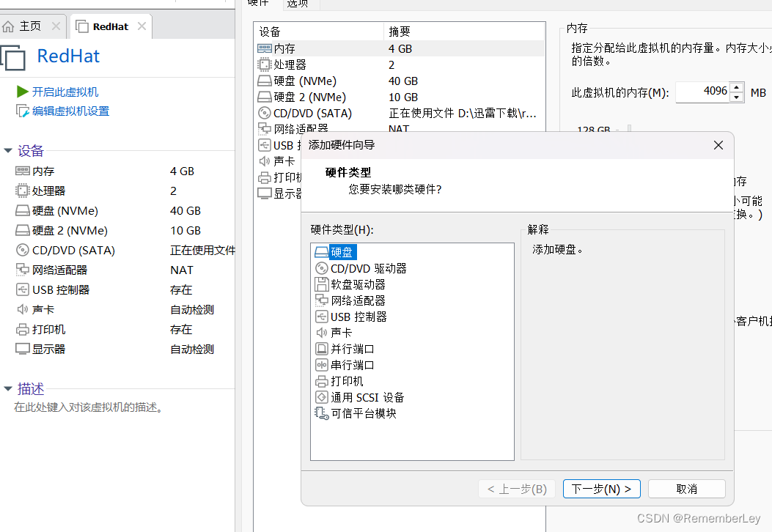This screenshot has height=532, width=772.
Task: Click 硬盘 (NVMe) icon in settings table
Action: click(265, 81)
